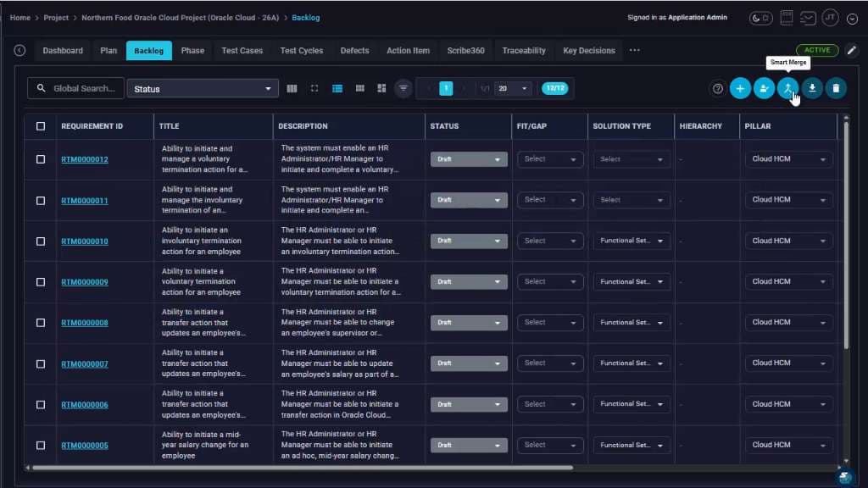868x488 pixels.
Task: Click the download icon button
Action: (812, 88)
